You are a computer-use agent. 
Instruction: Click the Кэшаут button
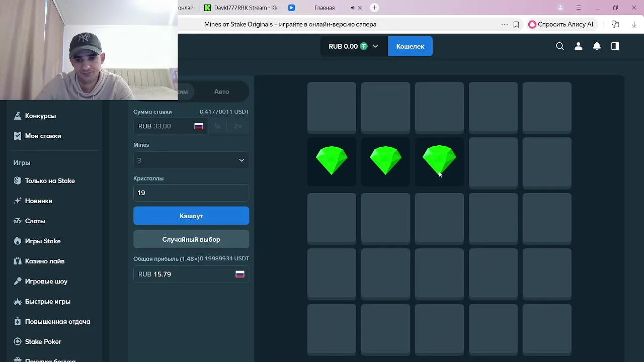pos(191,216)
